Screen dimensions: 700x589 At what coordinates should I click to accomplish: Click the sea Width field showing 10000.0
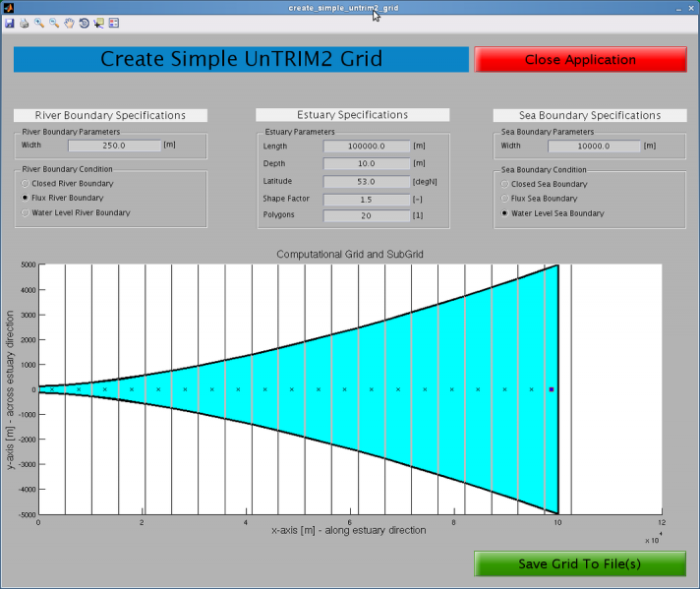point(593,146)
